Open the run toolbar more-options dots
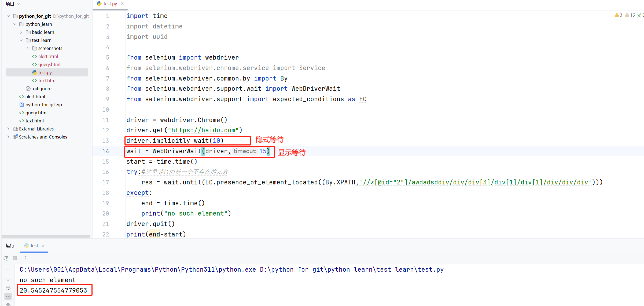 [x=26, y=258]
